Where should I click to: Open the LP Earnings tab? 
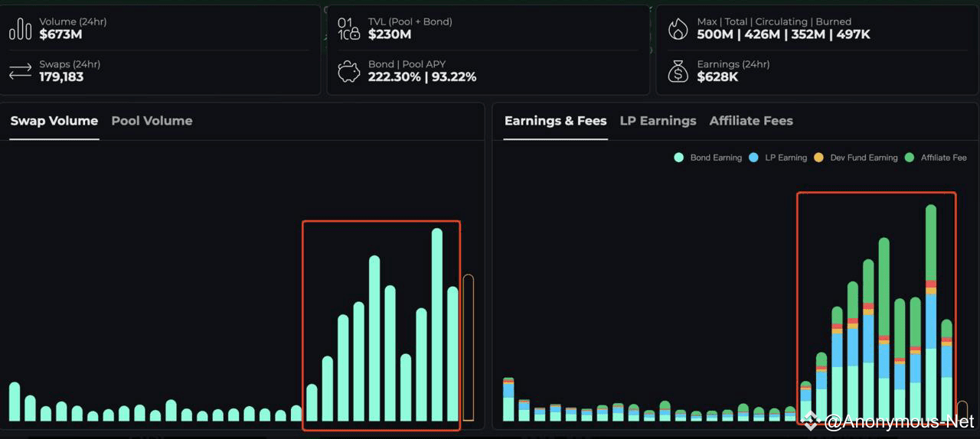coord(658,121)
